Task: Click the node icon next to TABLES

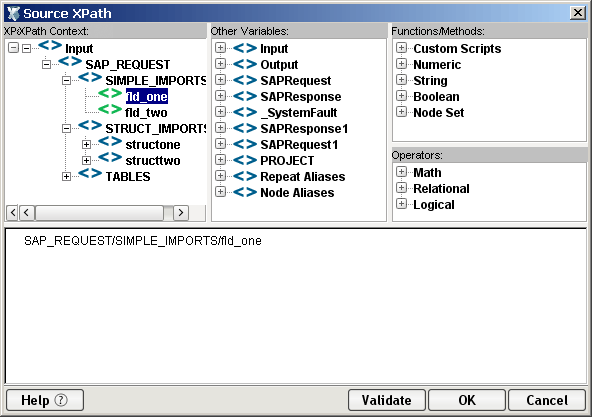Action: click(x=90, y=173)
